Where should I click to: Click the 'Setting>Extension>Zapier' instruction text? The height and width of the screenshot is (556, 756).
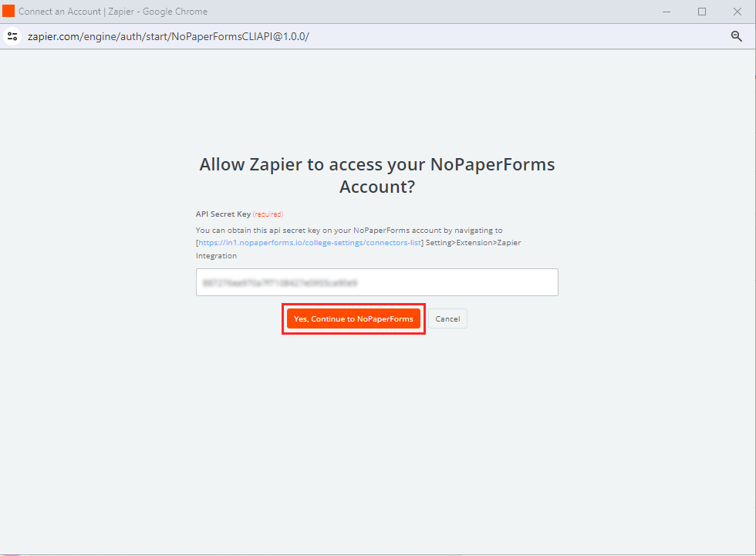click(x=473, y=243)
